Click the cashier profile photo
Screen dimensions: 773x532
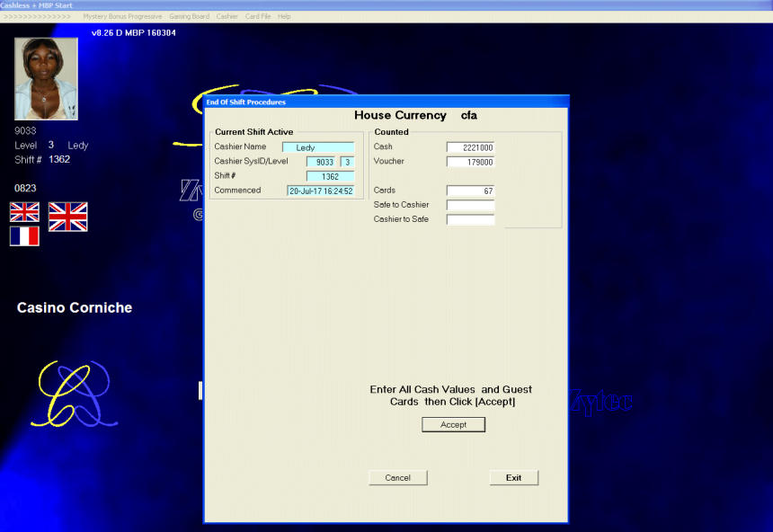46,79
